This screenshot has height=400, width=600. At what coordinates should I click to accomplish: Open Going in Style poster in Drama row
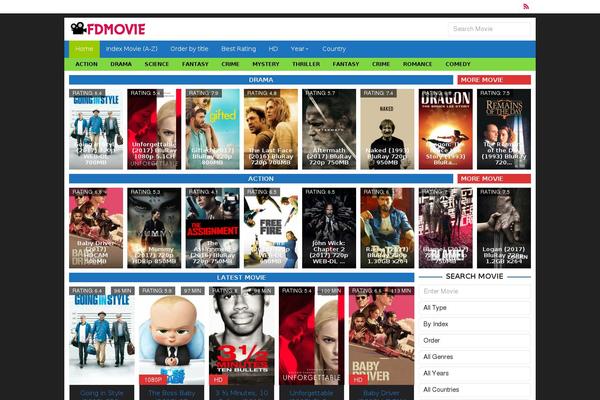(96, 129)
